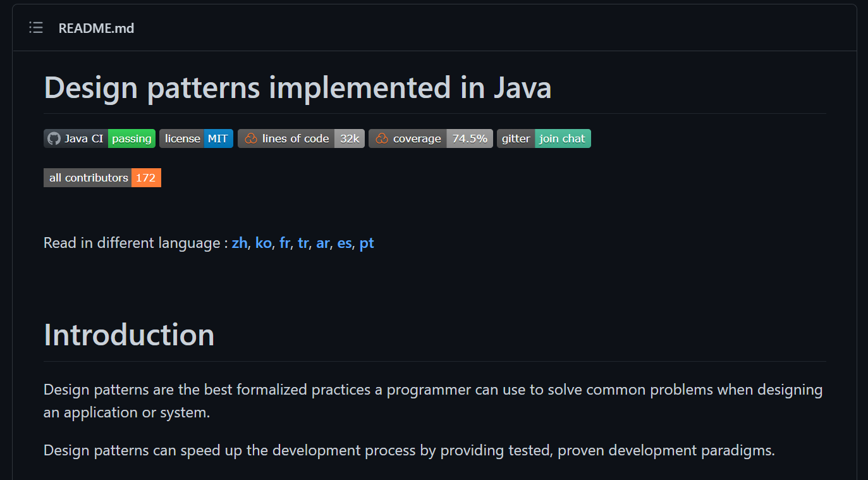
Task: Open the MIT license badge
Action: tap(197, 138)
